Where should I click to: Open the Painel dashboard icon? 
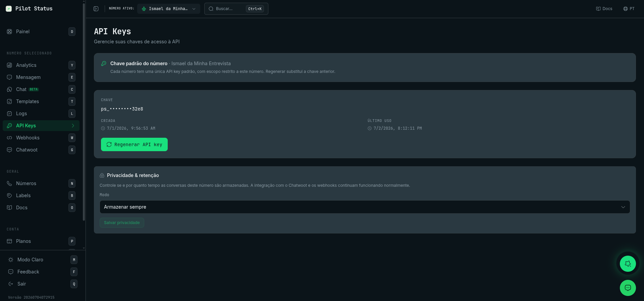pos(9,32)
